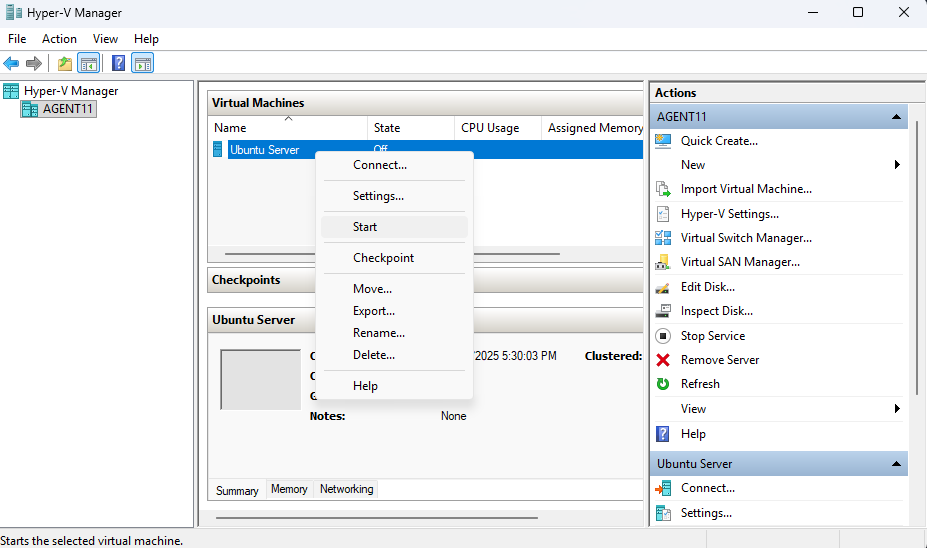Collapse the Ubuntu Server actions section
Viewport: 927px width, 548px height.
[x=897, y=464]
